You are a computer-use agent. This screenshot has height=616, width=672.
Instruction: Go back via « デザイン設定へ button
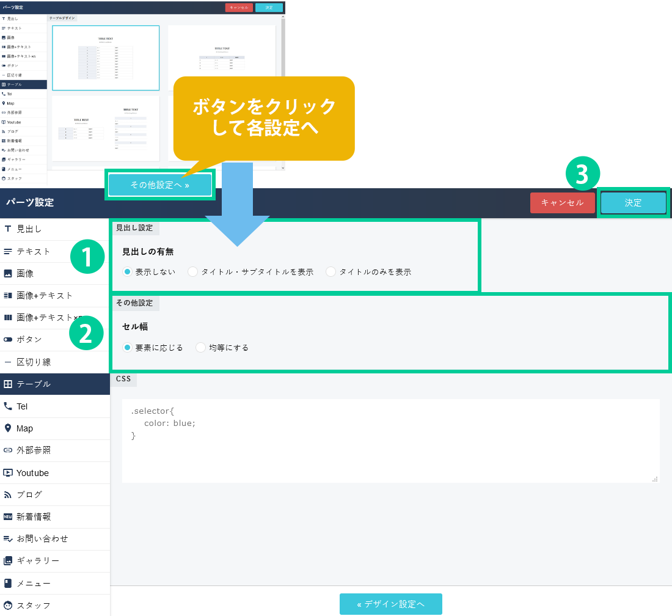(x=391, y=604)
